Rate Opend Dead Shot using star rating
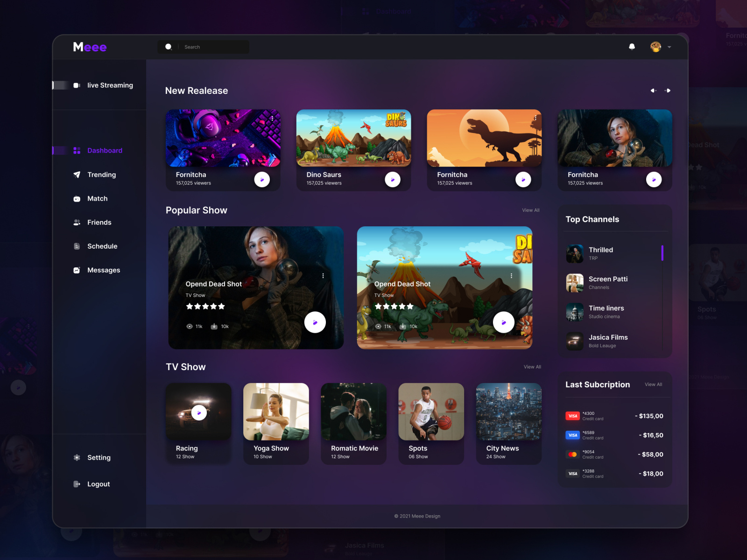This screenshot has width=747, height=560. 205,307
